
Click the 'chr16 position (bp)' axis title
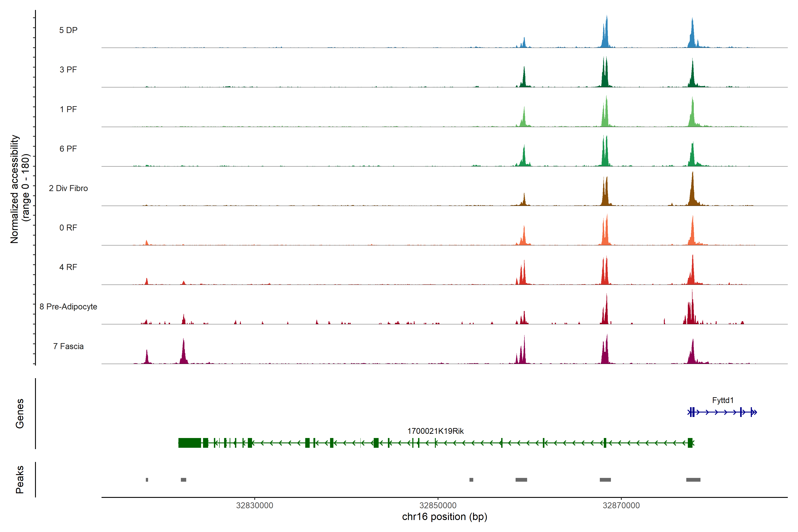[444, 517]
